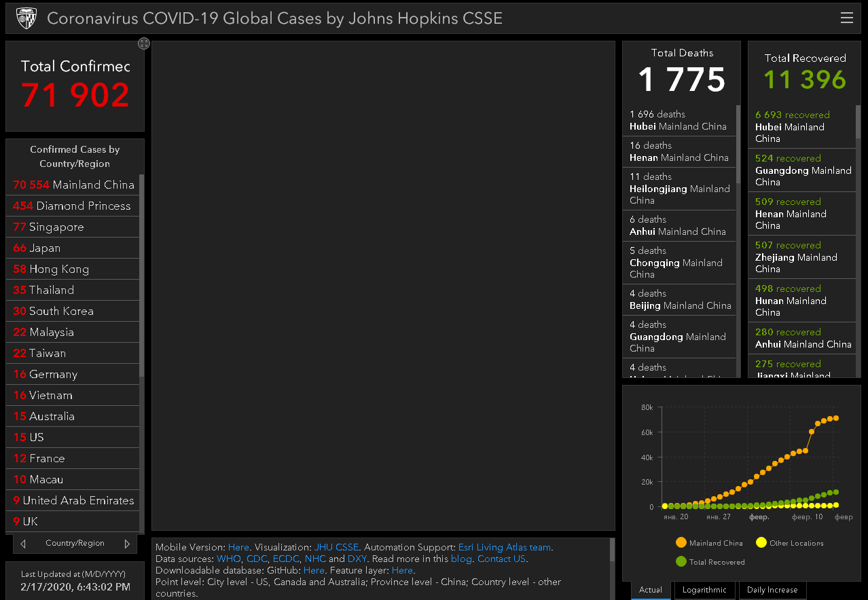The height and width of the screenshot is (600, 868).
Task: Select Thailand in the country list
Action: 73,290
